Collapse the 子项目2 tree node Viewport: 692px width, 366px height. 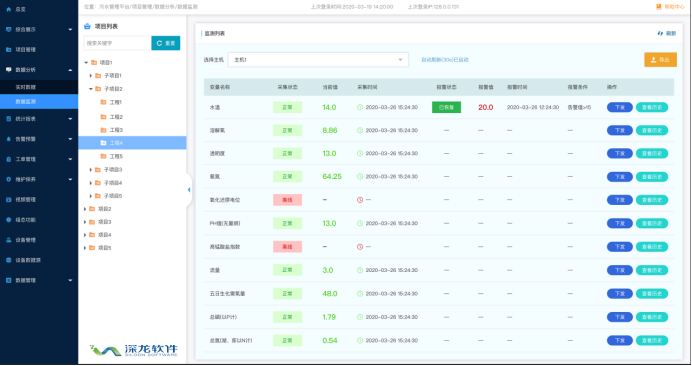tap(91, 89)
